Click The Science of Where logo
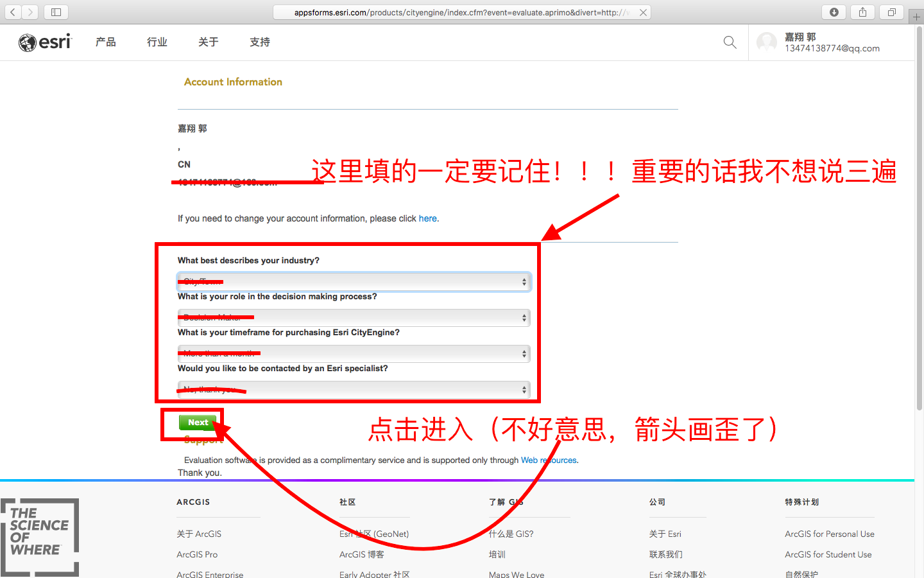The height and width of the screenshot is (578, 924). (40, 538)
